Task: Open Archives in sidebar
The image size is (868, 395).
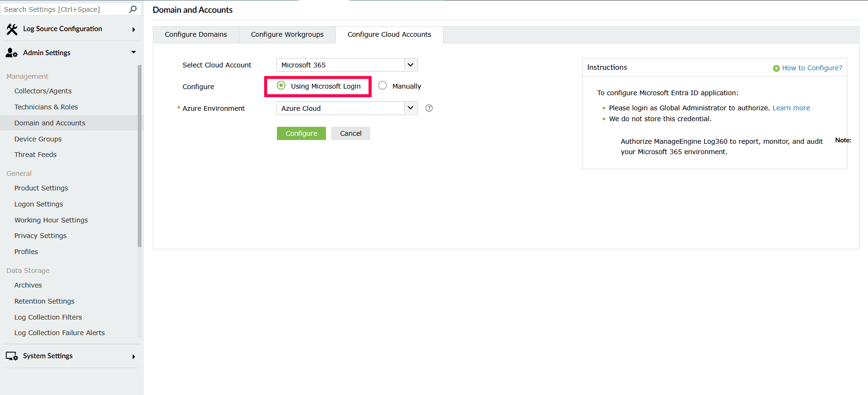Action: (x=28, y=285)
